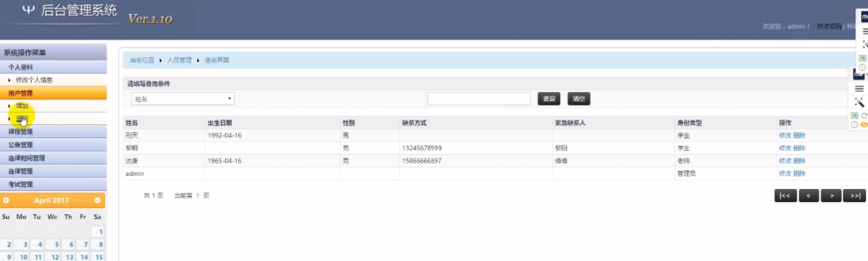Click the April 2017 calendar title
868x261 pixels.
51,200
